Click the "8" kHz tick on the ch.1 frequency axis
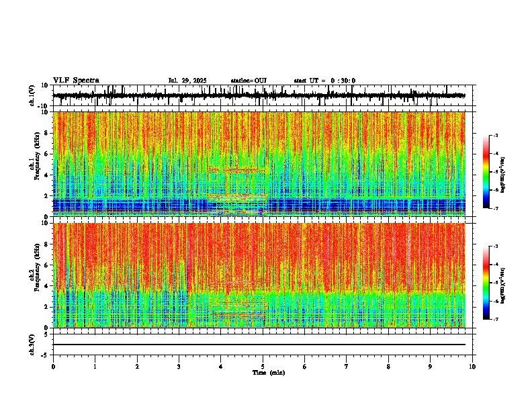Screen dimensions: 532x411 click(46, 133)
